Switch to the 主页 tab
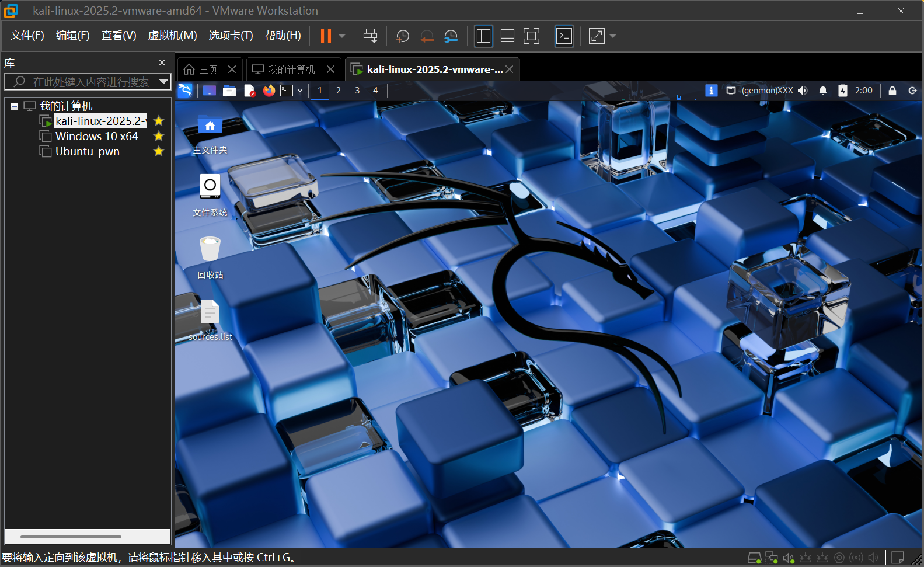The image size is (924, 567). [201, 69]
